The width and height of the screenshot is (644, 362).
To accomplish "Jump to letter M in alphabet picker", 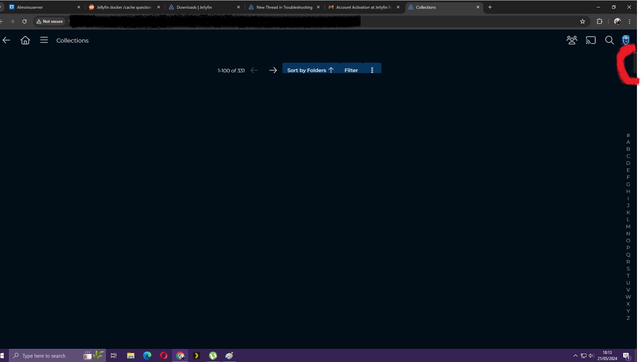I will tap(628, 227).
